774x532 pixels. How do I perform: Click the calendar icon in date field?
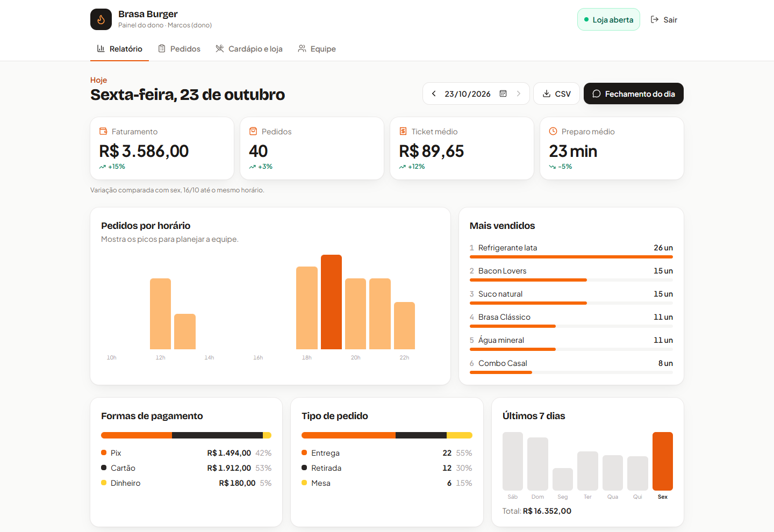coord(503,94)
